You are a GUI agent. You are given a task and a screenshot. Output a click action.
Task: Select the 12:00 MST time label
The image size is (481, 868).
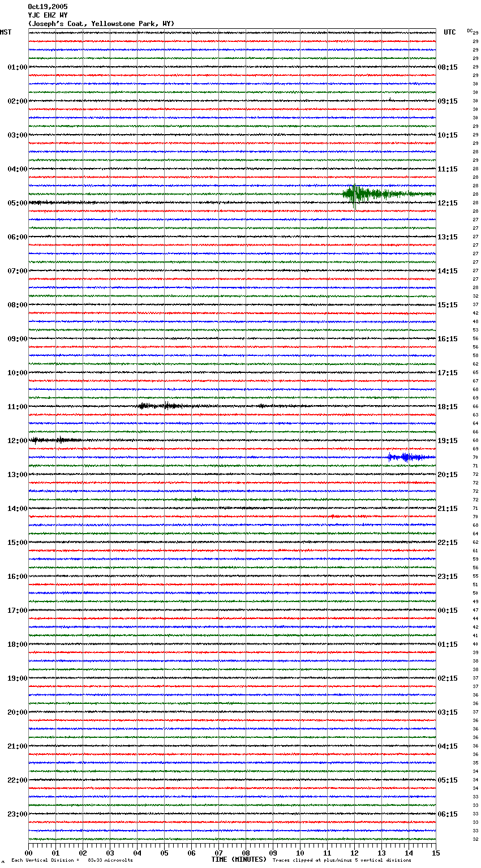(18, 441)
